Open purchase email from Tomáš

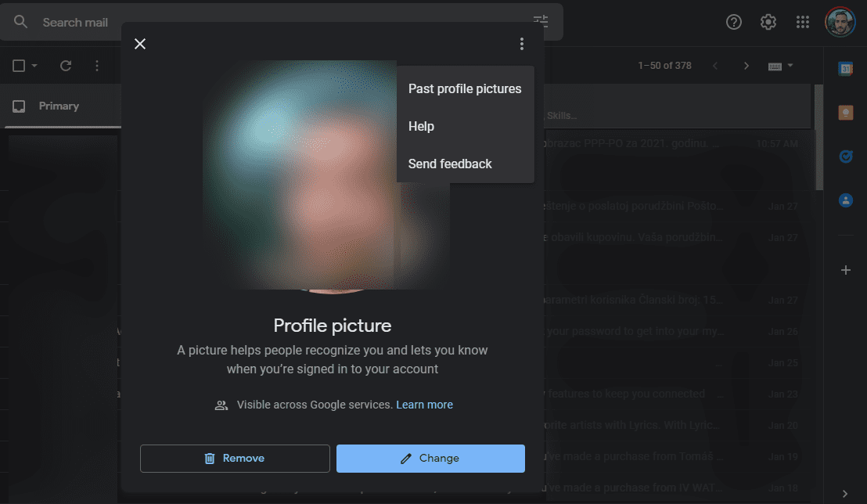coord(678,456)
